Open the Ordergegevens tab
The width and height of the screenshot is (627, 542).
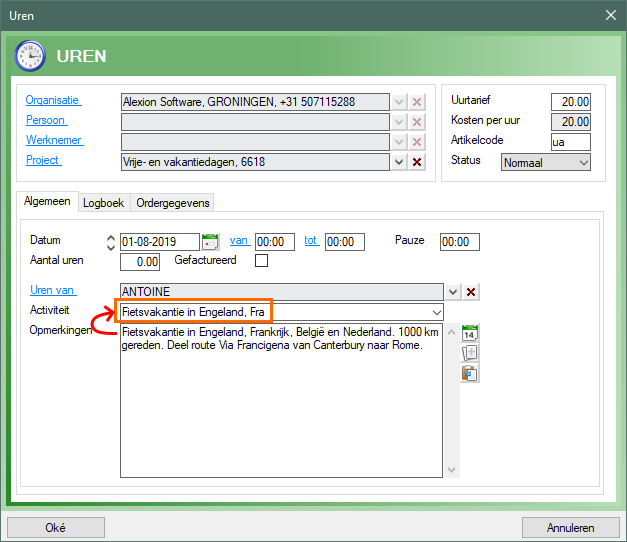(x=173, y=203)
